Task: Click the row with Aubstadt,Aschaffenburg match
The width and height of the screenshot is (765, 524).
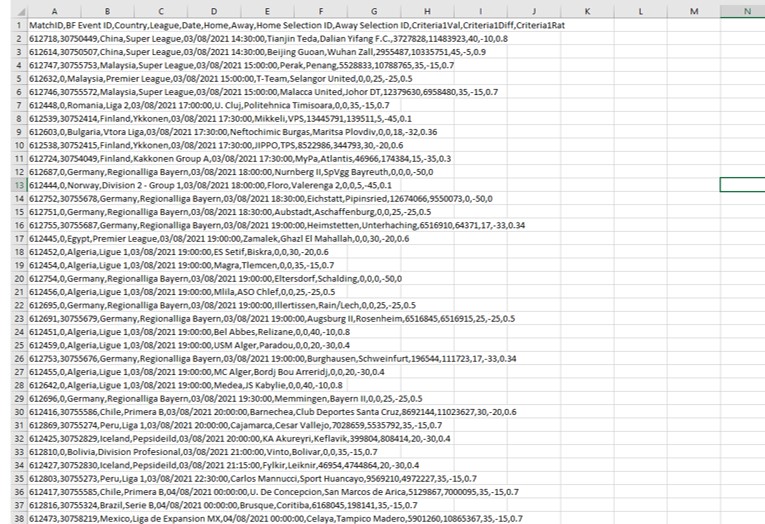Action: coord(230,212)
